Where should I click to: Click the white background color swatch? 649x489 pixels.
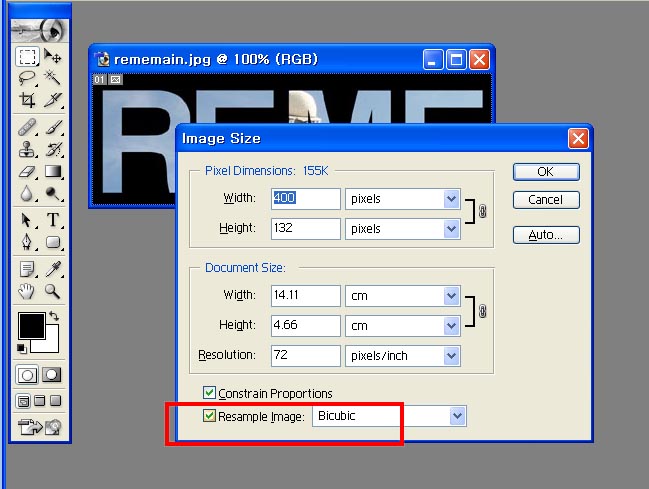click(52, 344)
